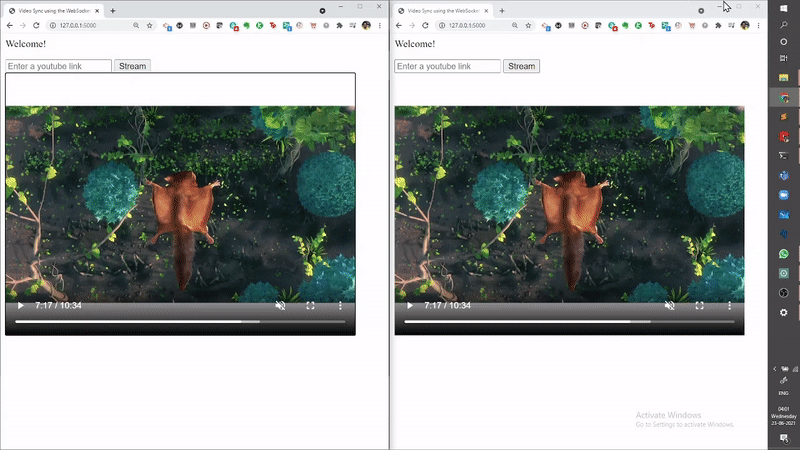Open profile avatar in left browser
Viewport: 800px width, 450px height.
[366, 26]
